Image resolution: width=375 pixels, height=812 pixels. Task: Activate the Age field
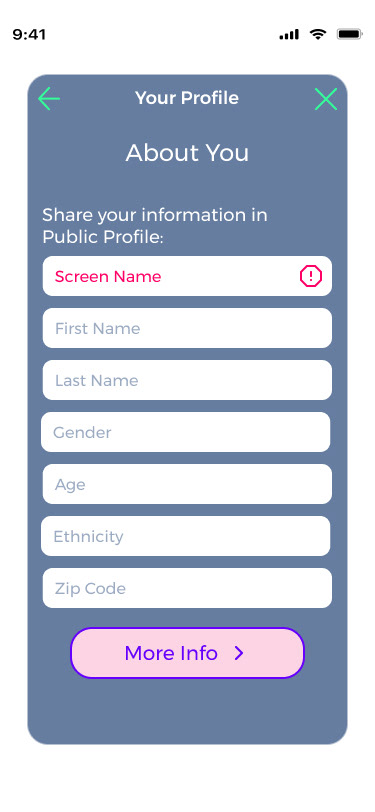click(187, 484)
